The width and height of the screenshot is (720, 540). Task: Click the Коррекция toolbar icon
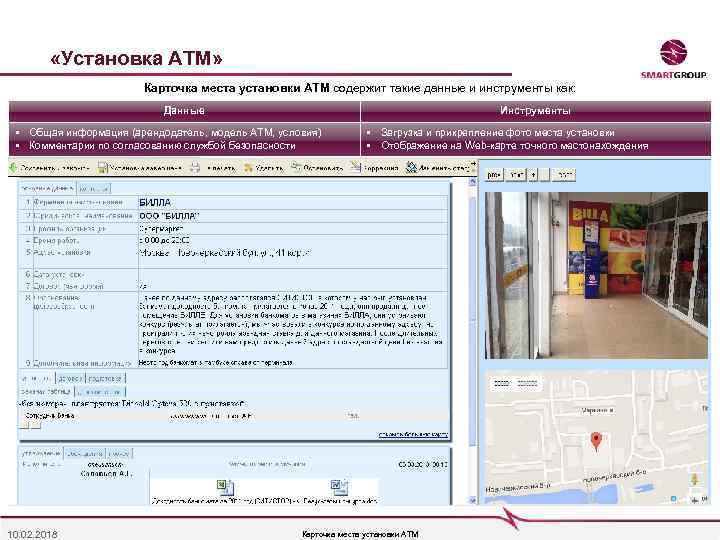click(x=356, y=167)
